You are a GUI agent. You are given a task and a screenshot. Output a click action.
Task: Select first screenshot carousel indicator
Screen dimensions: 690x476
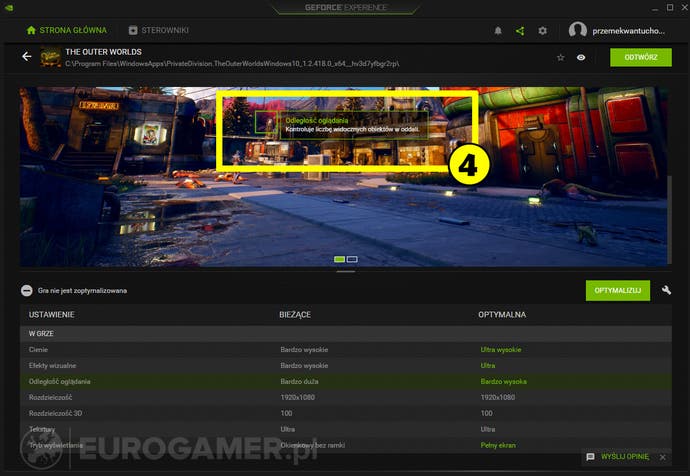(339, 259)
